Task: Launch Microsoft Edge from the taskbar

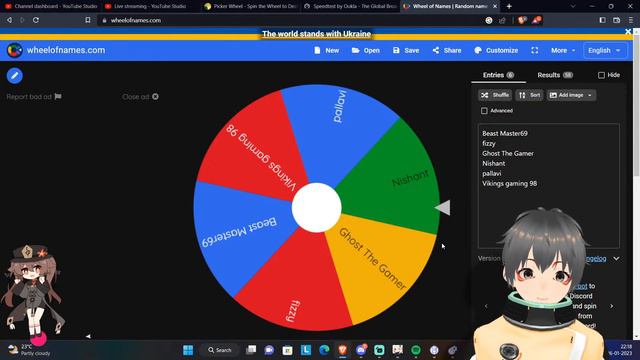Action: [x=324, y=350]
